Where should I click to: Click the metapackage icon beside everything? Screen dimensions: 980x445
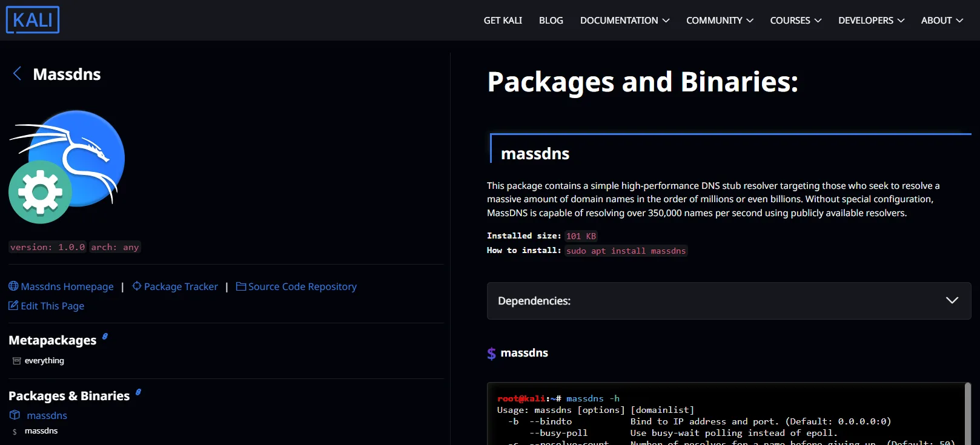click(x=17, y=361)
